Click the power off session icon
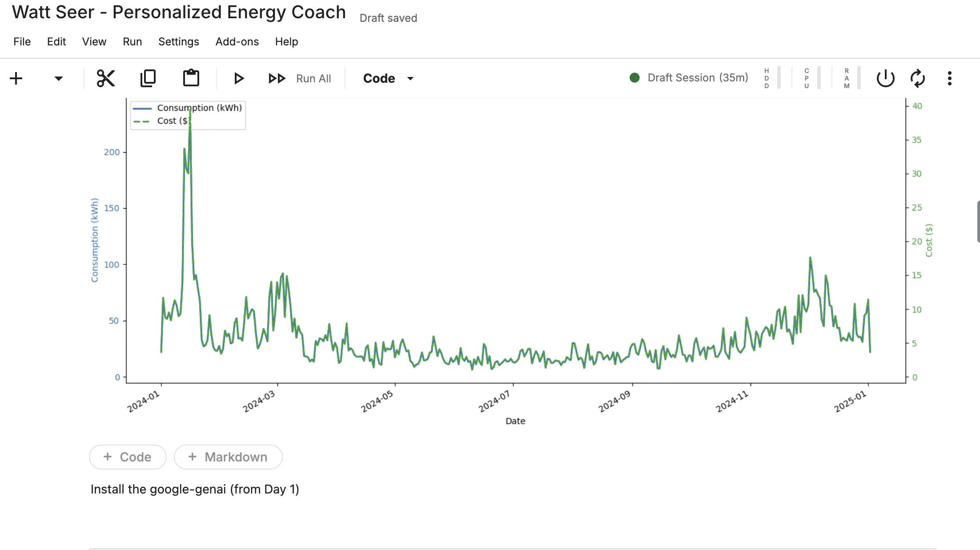Screen dimensions: 980x550 [885, 78]
